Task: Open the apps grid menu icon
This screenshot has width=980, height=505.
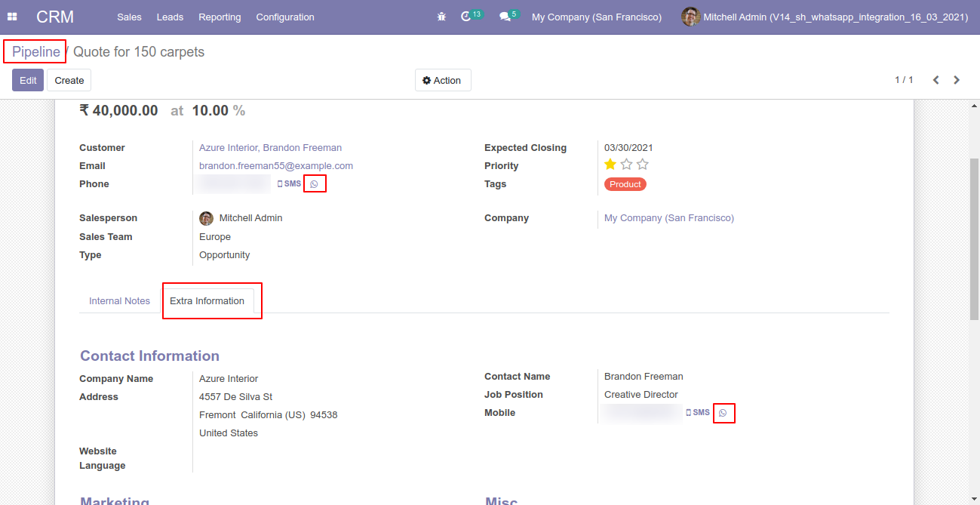Action: 12,17
